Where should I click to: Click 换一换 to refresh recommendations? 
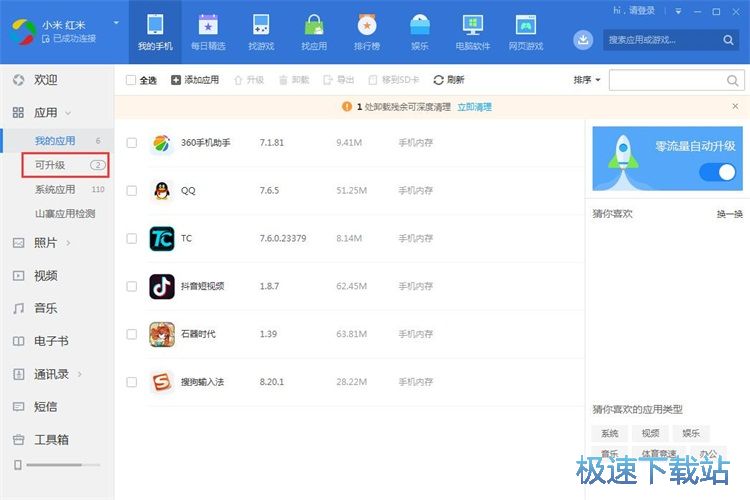pos(729,214)
